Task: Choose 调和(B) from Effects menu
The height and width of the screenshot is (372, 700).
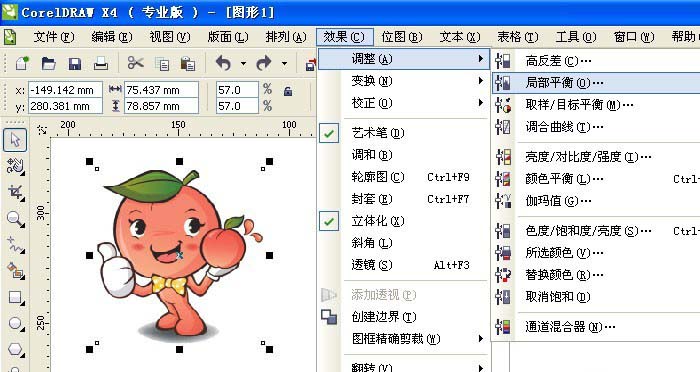Action: [404, 155]
